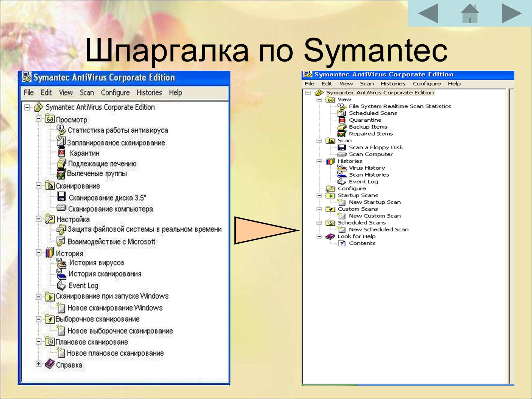Click the floppy icon for Сканирование диска 3.5"
Image resolution: width=532 pixels, height=399 pixels.
click(x=62, y=197)
